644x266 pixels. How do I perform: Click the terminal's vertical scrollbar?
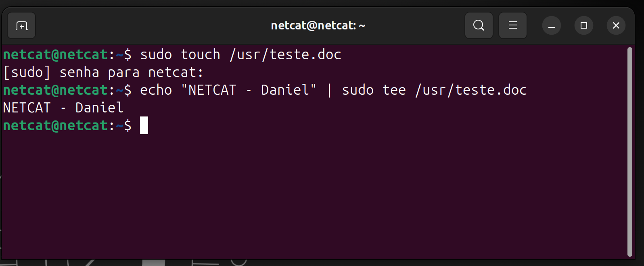(630, 152)
